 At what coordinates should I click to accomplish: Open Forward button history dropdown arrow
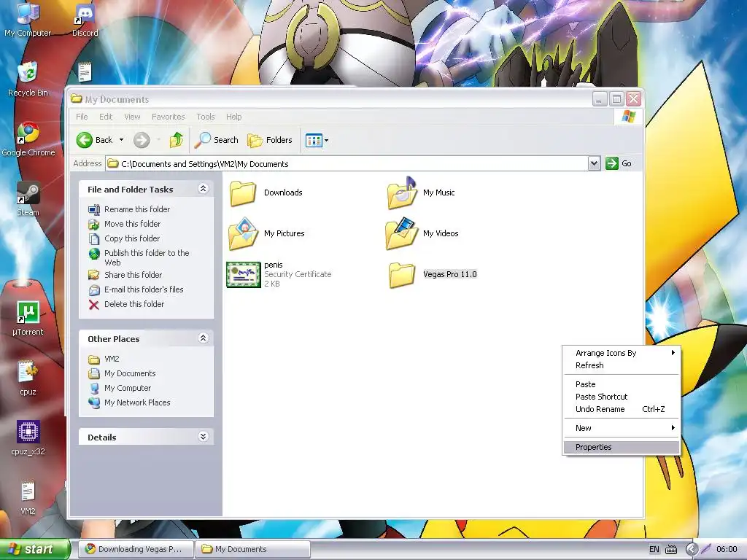(x=158, y=140)
